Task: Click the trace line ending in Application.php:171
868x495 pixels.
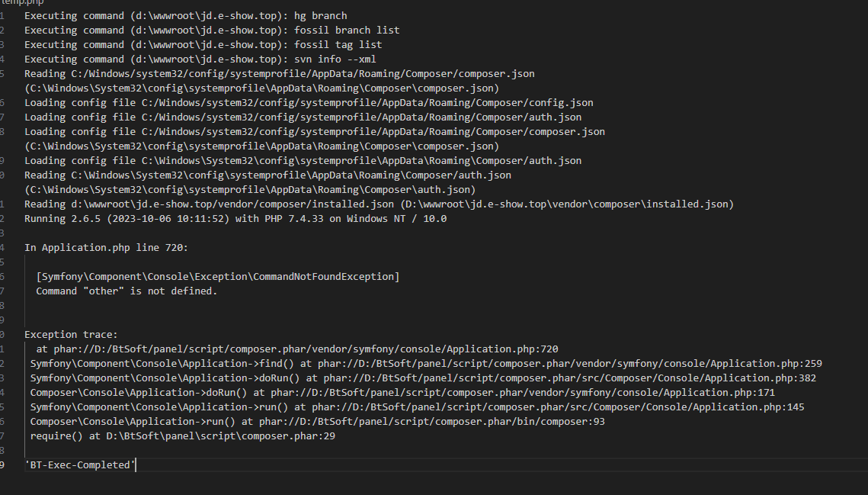Action: tap(403, 393)
